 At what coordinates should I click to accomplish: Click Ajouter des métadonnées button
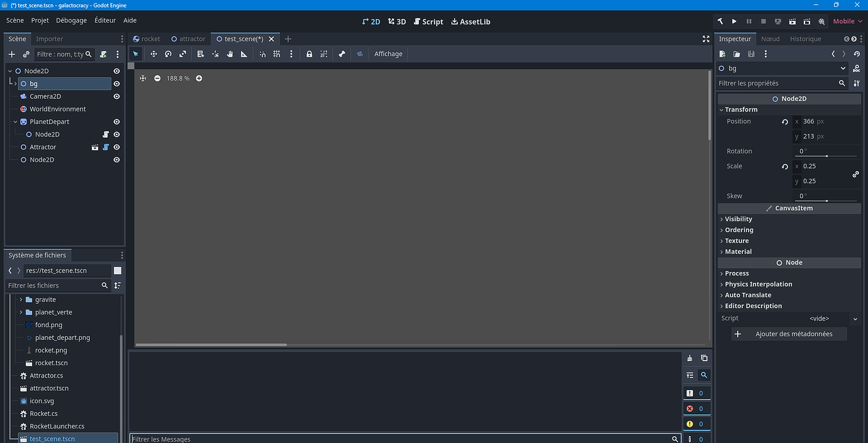pos(789,334)
